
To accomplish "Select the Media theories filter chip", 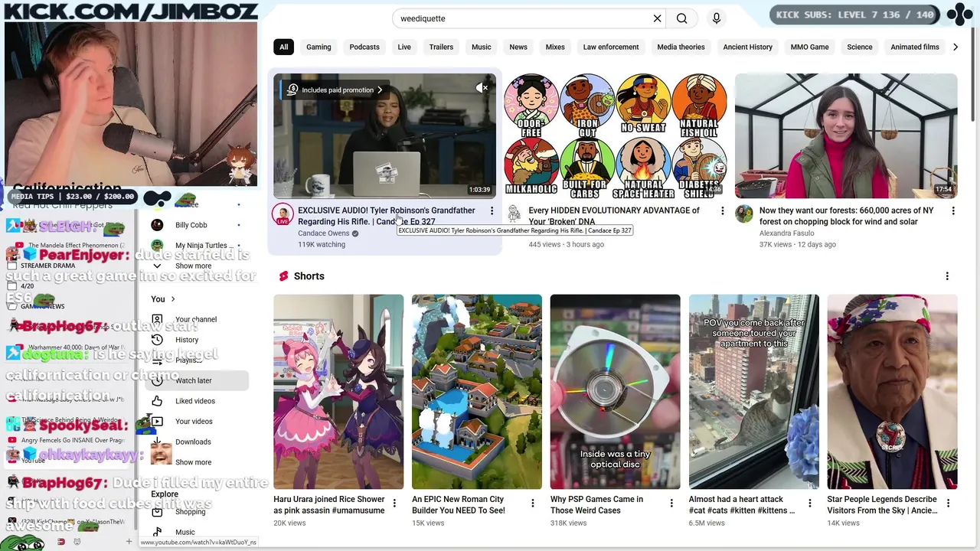I will pos(681,47).
